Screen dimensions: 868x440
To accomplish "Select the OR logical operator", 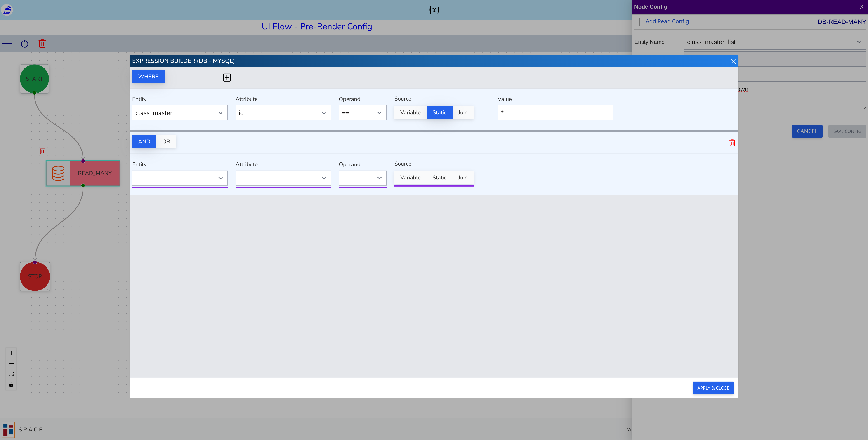I will click(x=166, y=141).
